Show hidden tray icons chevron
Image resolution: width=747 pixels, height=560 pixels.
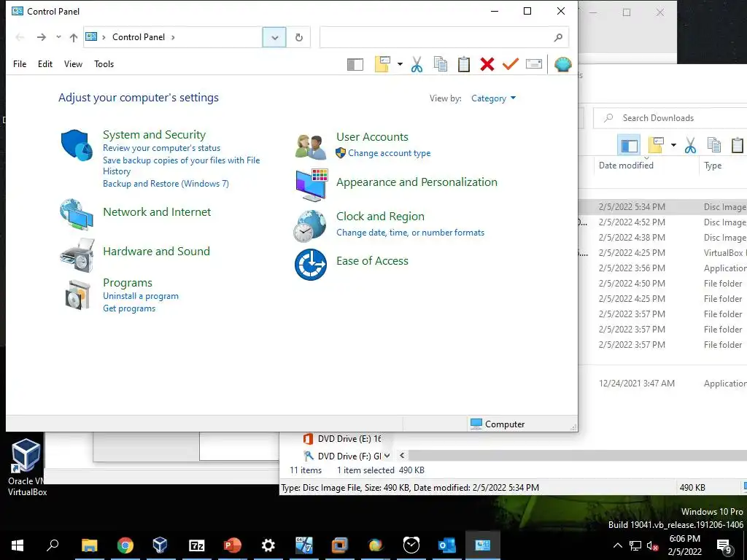point(617,545)
